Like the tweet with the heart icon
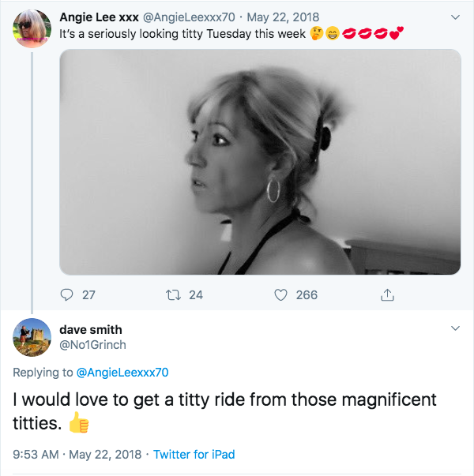 tap(280, 295)
